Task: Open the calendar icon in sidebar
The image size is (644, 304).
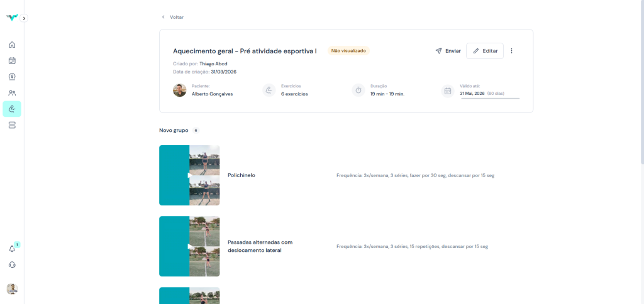Action: [12, 61]
